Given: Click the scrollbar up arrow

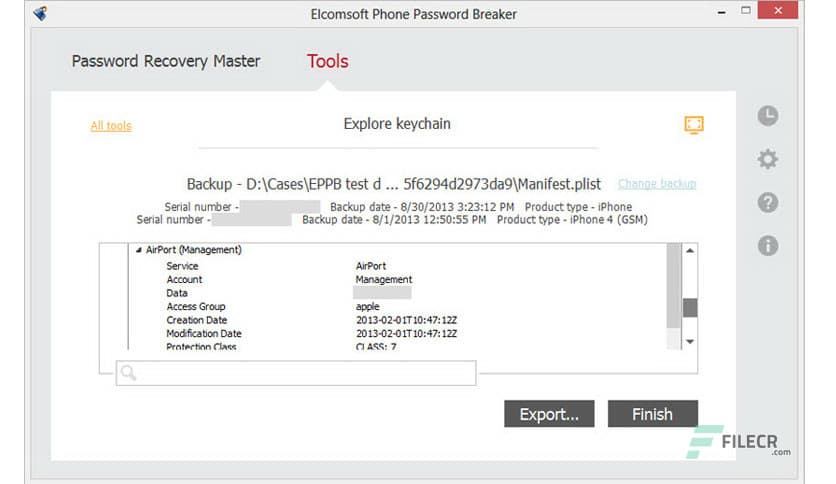Looking at the screenshot, I should [x=690, y=251].
